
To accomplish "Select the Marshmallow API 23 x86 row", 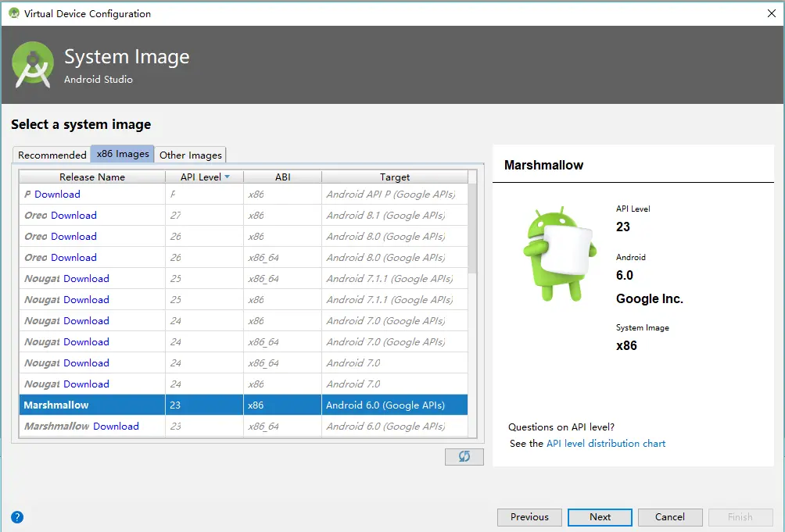I will (x=243, y=405).
